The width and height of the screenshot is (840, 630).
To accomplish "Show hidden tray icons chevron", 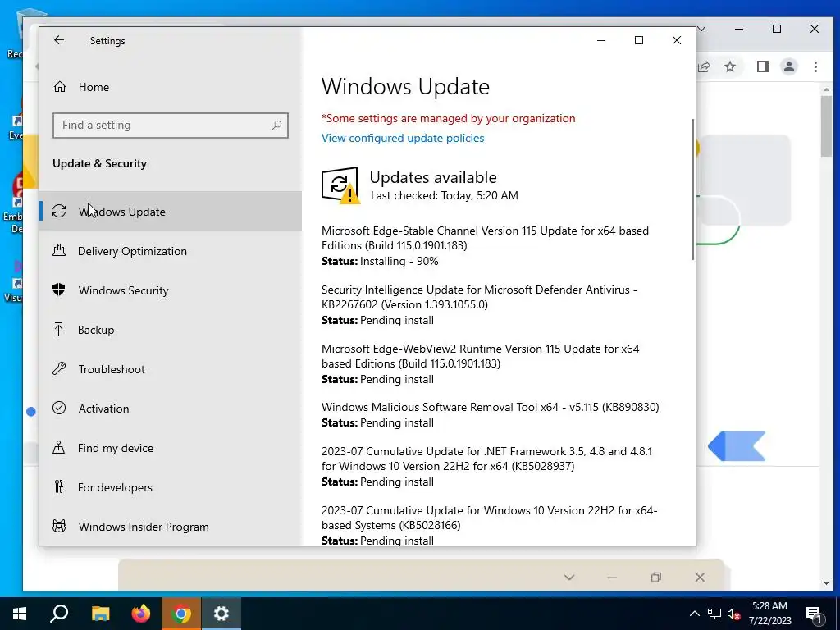I will point(694,614).
